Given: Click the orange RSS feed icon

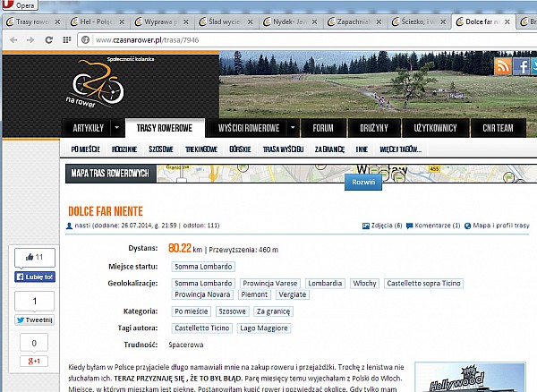Looking at the screenshot, I should point(504,67).
